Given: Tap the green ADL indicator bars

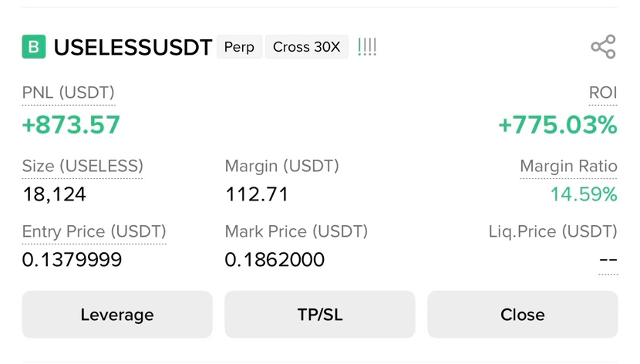Looking at the screenshot, I should point(367,47).
